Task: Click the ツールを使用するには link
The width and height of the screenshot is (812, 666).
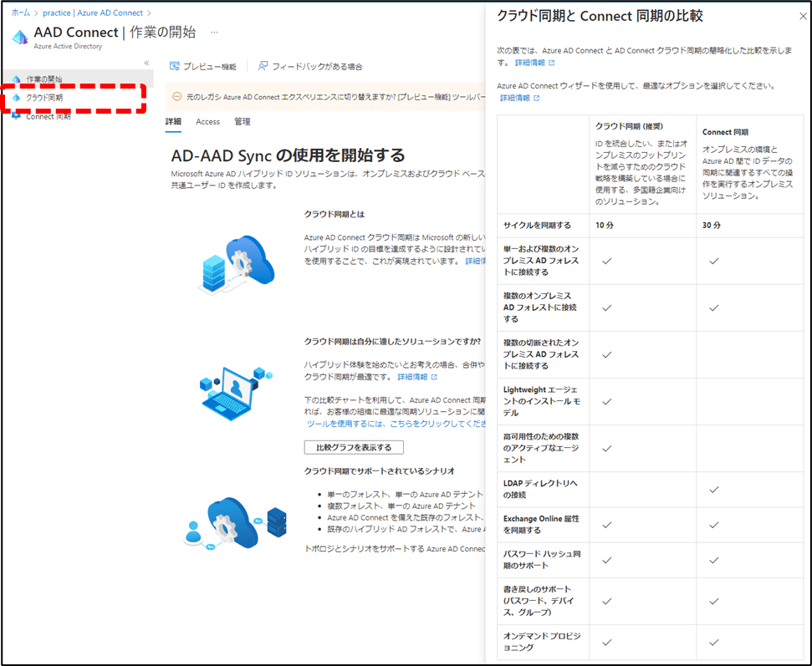Action: coord(396,424)
